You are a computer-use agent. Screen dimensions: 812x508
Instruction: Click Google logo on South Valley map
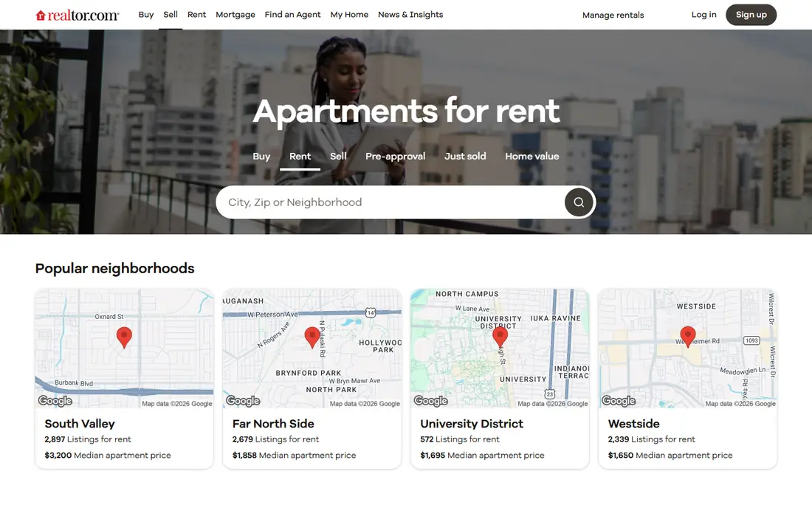point(55,401)
